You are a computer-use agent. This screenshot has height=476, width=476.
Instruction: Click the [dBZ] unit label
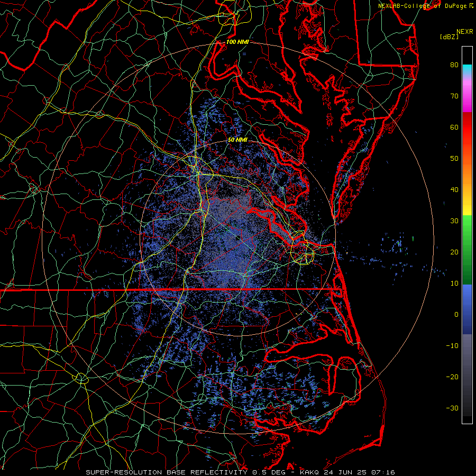449,37
